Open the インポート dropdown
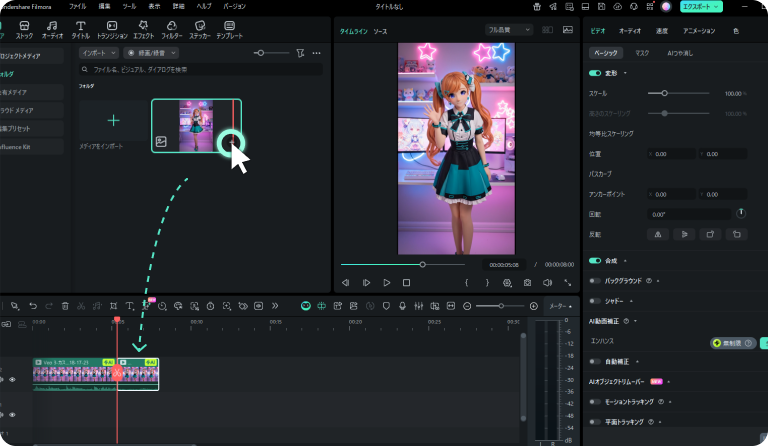Image resolution: width=768 pixels, height=446 pixels. (x=99, y=52)
